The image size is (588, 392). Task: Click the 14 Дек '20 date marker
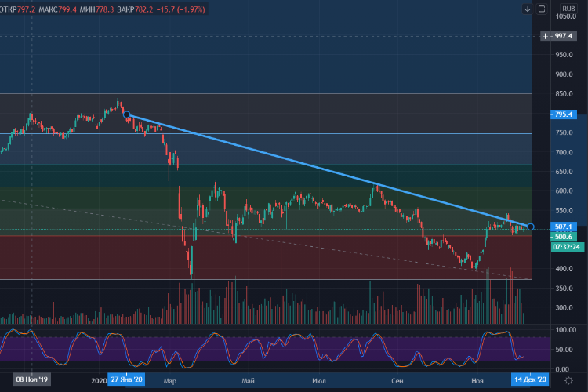(530, 379)
